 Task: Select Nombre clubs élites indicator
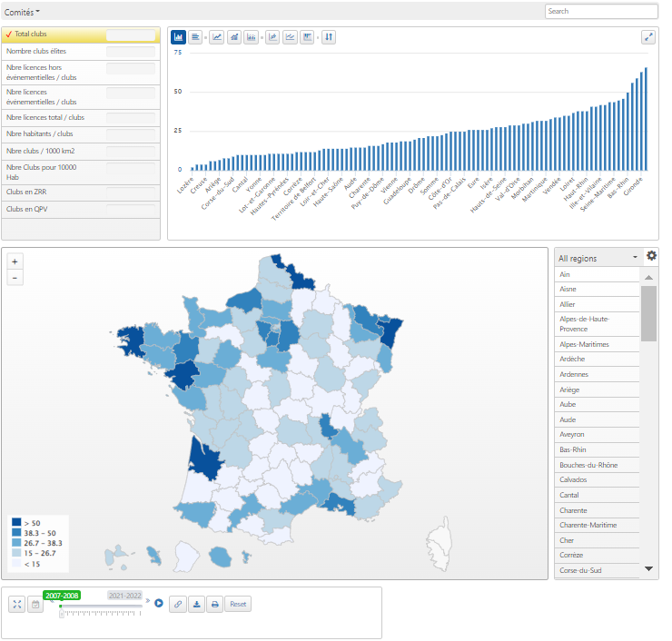81,52
